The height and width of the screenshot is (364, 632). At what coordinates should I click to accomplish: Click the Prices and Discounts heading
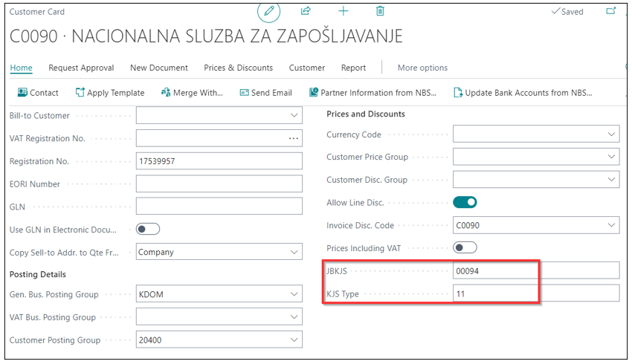[x=366, y=114]
